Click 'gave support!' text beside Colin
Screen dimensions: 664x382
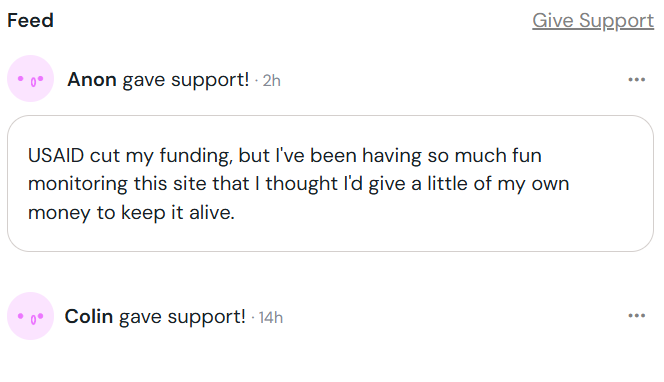(182, 317)
